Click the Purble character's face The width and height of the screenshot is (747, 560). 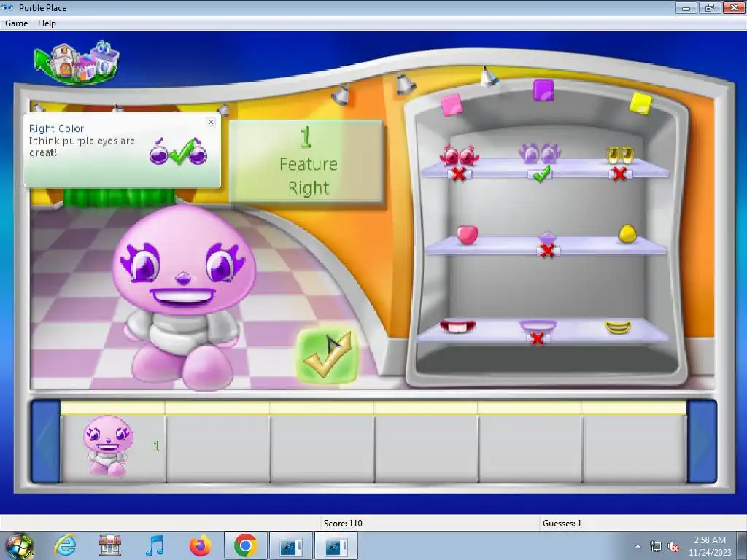[184, 261]
